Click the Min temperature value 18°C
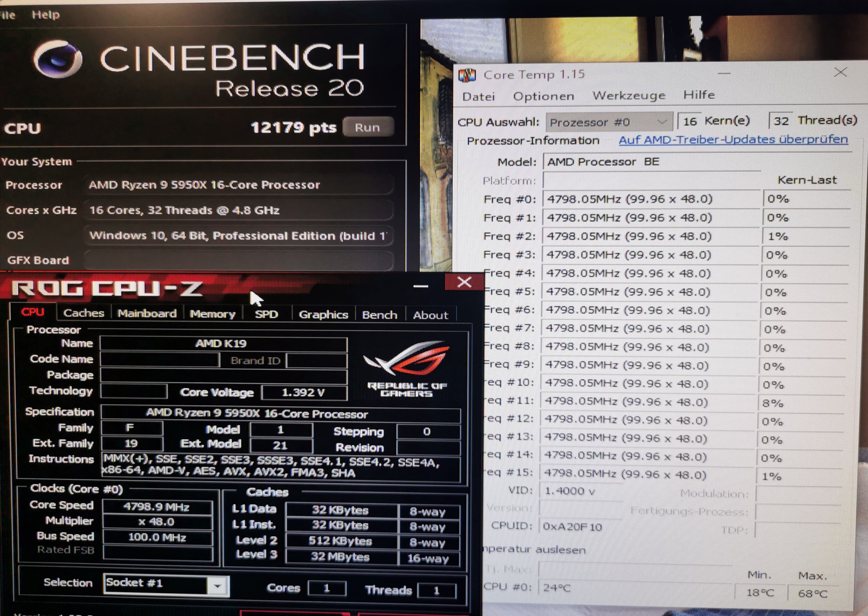This screenshot has width=868, height=616. 760,593
